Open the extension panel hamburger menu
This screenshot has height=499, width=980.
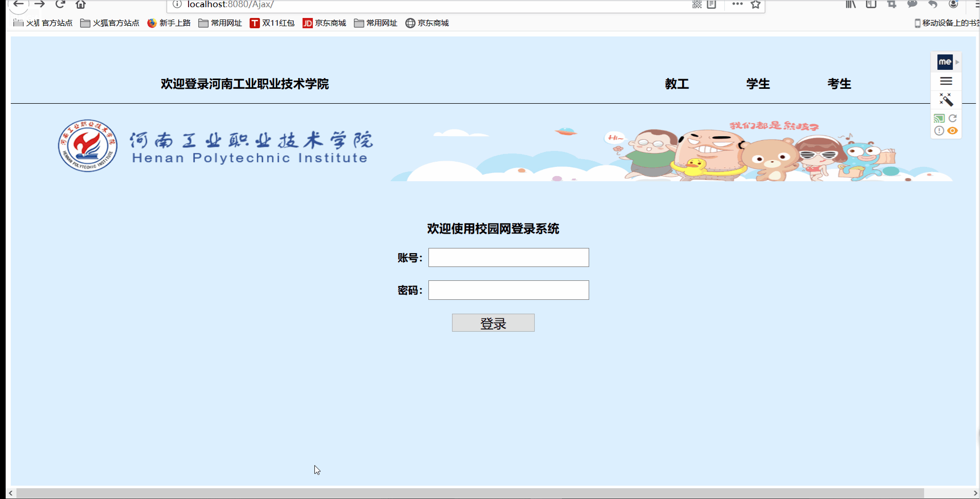pos(946,81)
